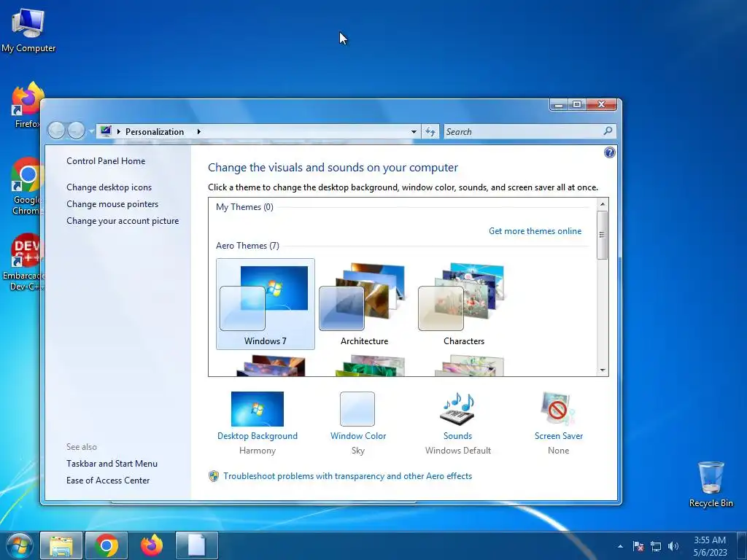
Task: Click the Back navigation button
Action: pos(56,130)
